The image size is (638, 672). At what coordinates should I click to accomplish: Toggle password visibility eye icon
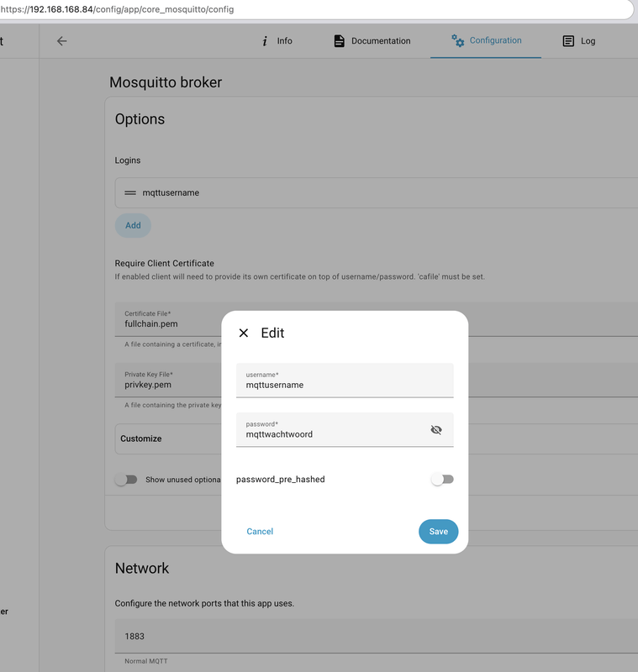[436, 429]
